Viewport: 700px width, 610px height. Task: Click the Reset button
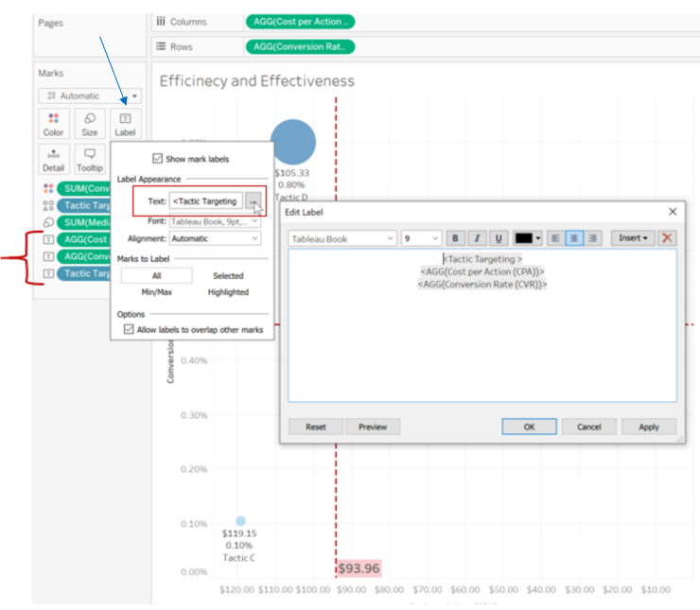click(x=316, y=427)
